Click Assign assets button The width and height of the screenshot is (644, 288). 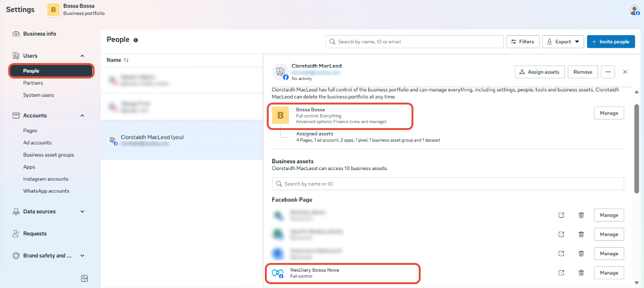[540, 72]
